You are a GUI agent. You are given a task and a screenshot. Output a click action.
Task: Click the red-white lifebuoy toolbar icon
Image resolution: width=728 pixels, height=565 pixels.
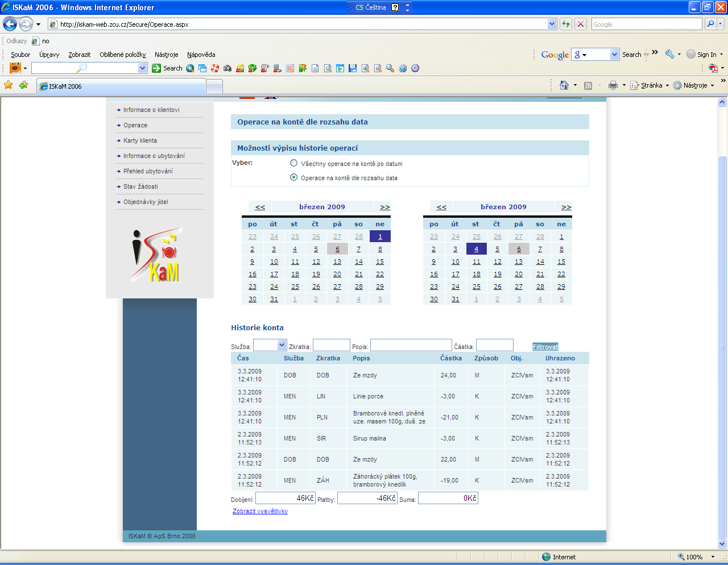coord(215,68)
